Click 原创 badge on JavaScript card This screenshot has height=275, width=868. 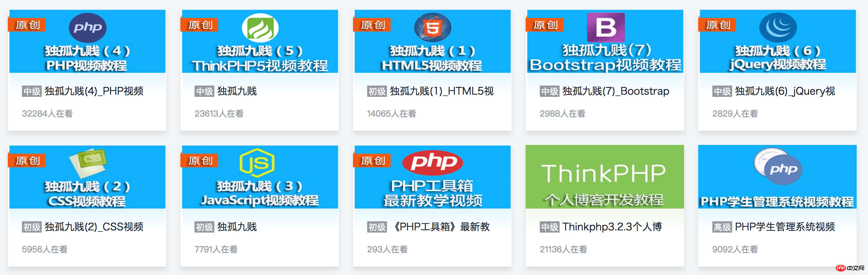(x=199, y=160)
